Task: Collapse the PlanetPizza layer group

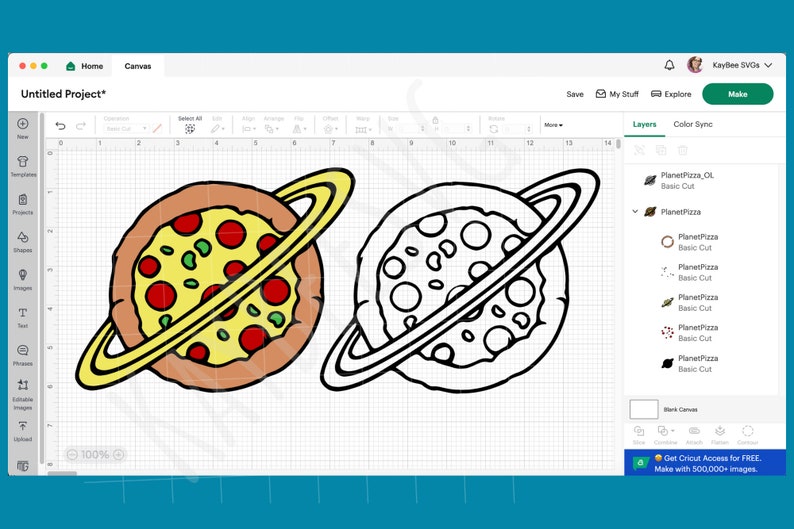Action: (x=635, y=211)
